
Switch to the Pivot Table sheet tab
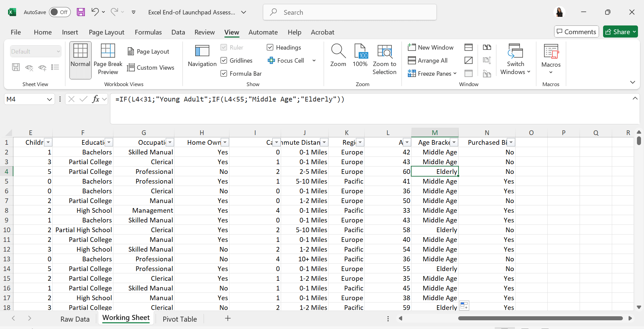[179, 319]
